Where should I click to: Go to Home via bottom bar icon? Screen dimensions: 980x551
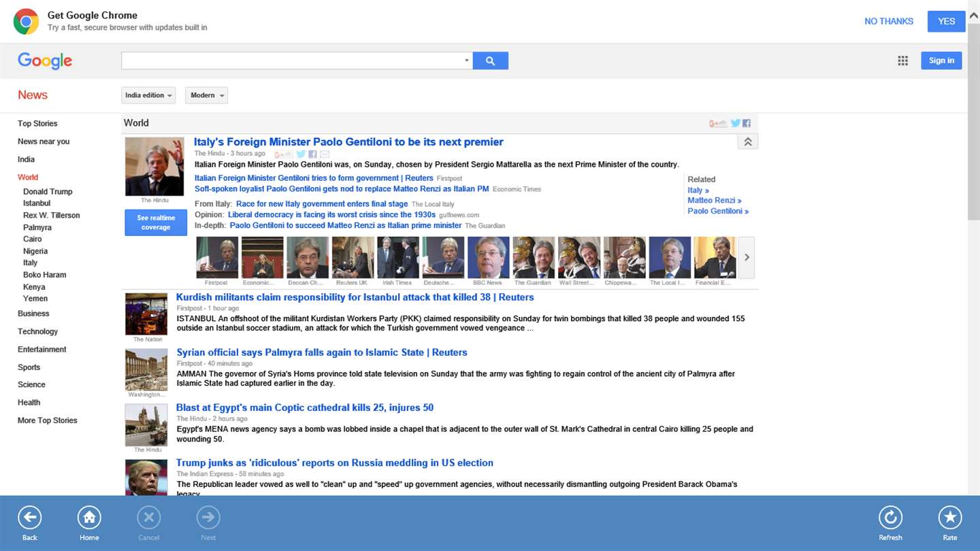[x=89, y=518]
